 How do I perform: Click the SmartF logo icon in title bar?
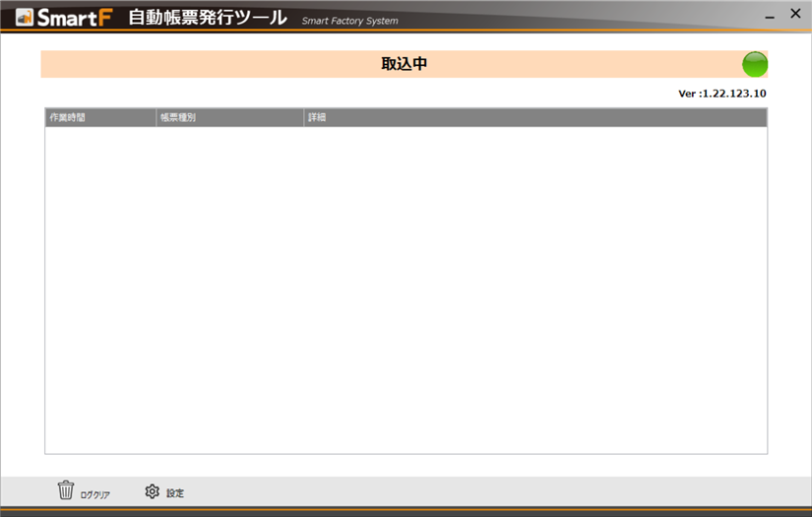[25, 18]
